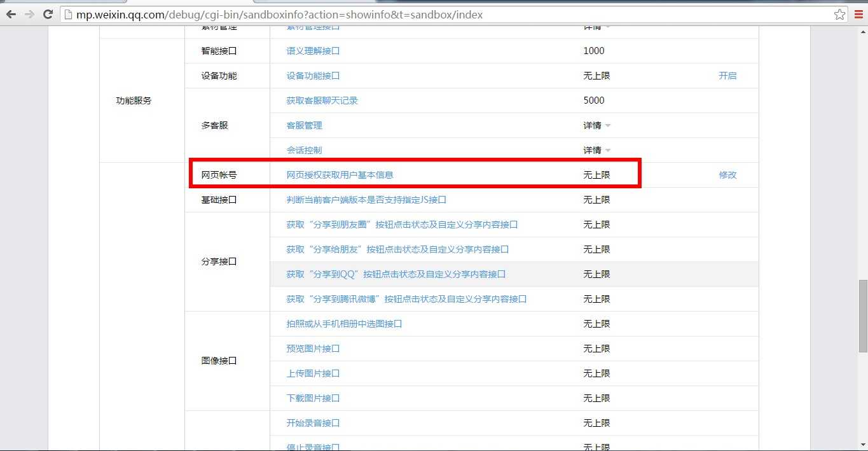Image resolution: width=868 pixels, height=451 pixels.
Task: Open the 设备功能接口 link
Action: [313, 76]
